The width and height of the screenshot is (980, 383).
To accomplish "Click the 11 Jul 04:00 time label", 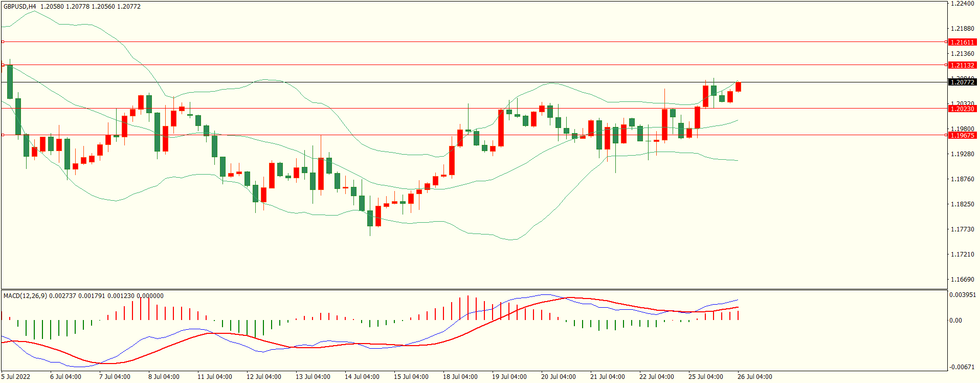I will tap(214, 377).
